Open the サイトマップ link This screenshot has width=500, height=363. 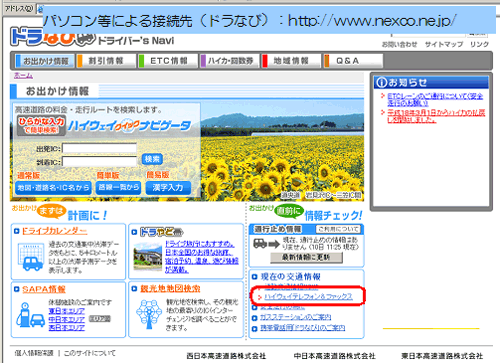[x=444, y=44]
